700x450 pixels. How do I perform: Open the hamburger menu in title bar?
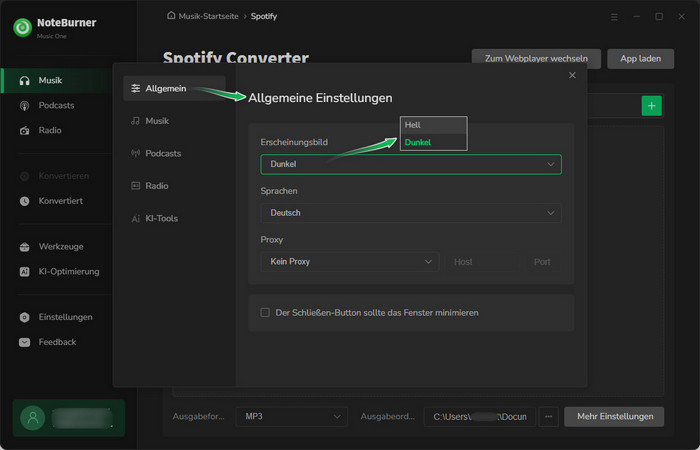click(x=614, y=17)
